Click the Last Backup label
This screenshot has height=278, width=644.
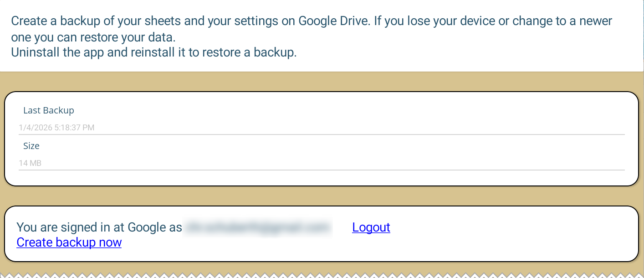coord(49,110)
